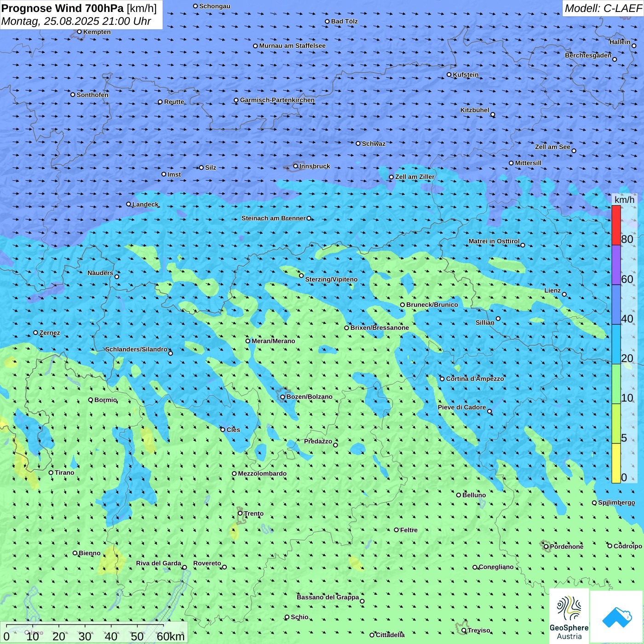The width and height of the screenshot is (644, 644).
Task: Click the cyan 20 km/h legend color
Action: 616,345
